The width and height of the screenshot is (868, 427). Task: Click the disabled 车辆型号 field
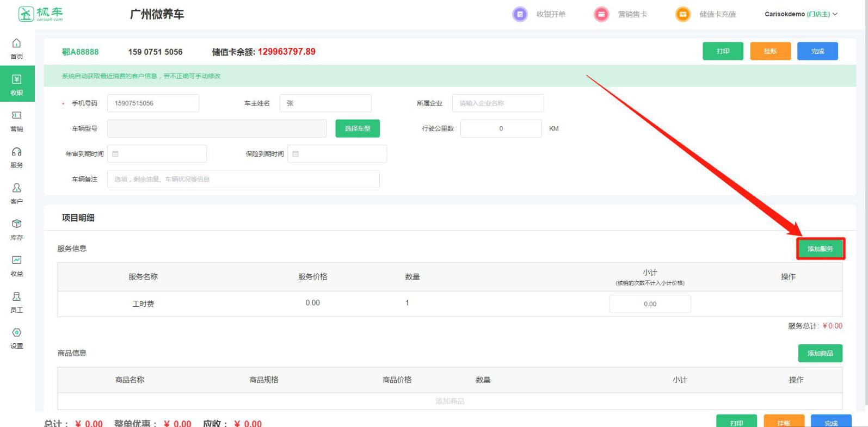click(217, 128)
